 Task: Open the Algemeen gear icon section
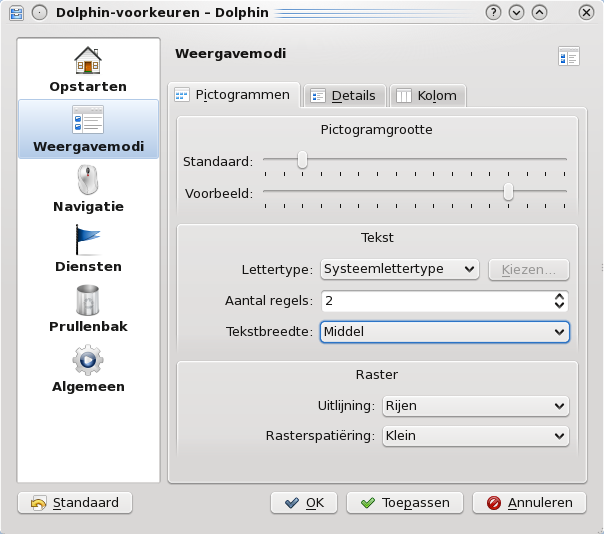88,361
